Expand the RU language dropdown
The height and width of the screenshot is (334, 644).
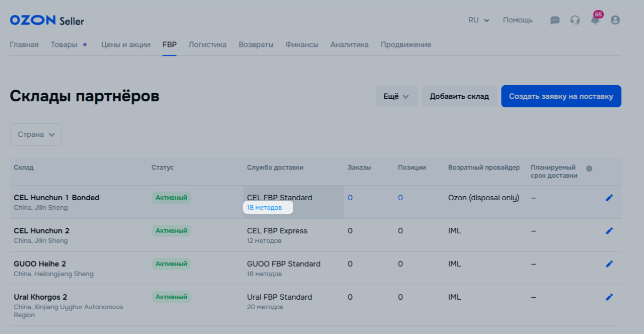(479, 20)
